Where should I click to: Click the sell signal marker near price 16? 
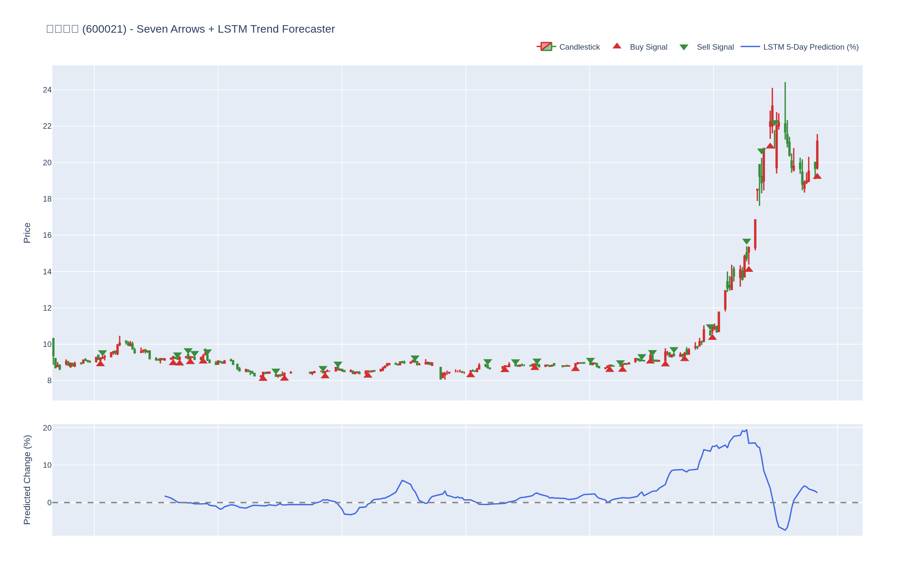[747, 241]
